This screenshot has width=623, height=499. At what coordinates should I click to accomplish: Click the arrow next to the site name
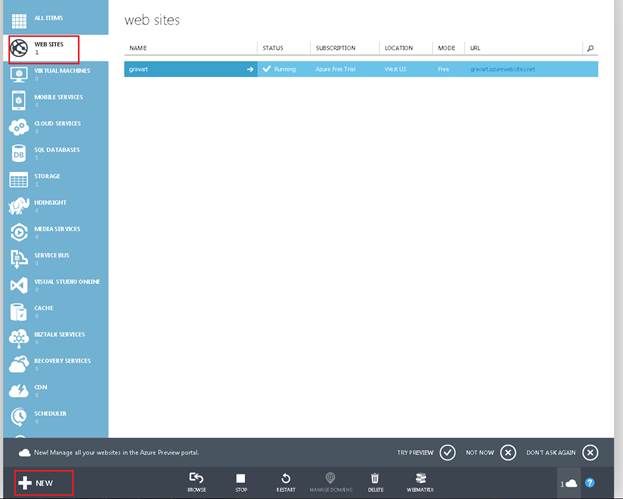(250, 69)
